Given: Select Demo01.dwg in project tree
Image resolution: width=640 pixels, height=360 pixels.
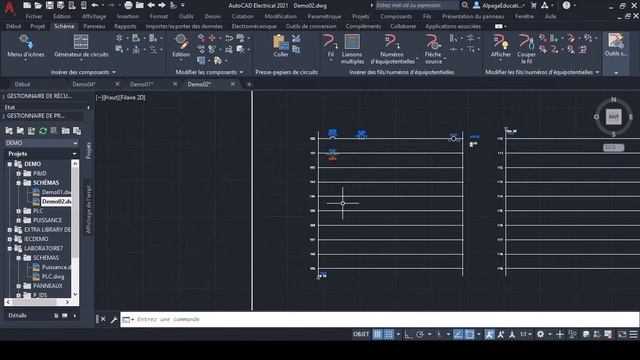Looking at the screenshot, I should pos(56,192).
